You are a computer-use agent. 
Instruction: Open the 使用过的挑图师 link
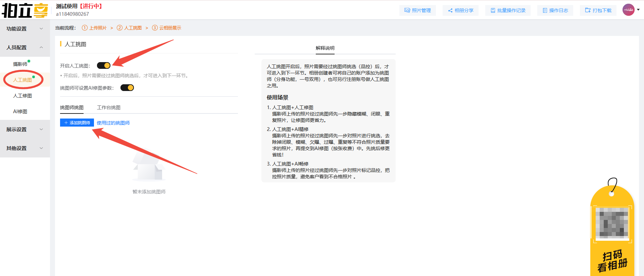tap(113, 123)
